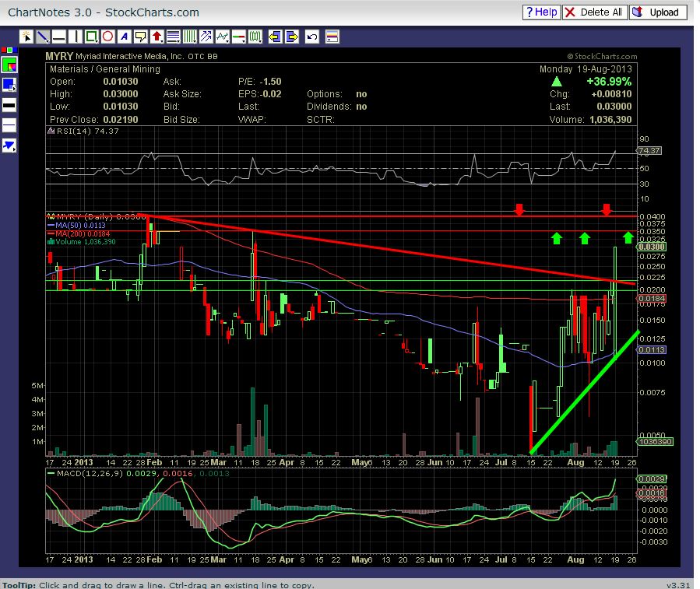Viewport: 700px width, 589px height.
Task: Open the red arrow stamp options
Action: coord(157,37)
